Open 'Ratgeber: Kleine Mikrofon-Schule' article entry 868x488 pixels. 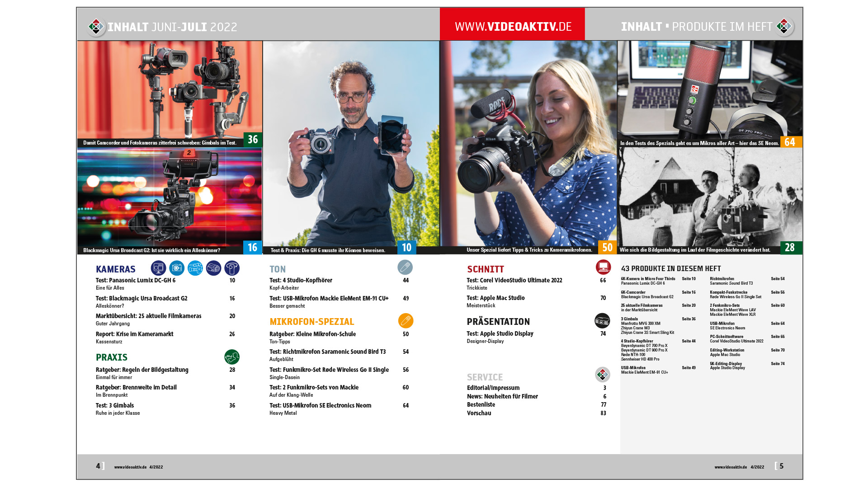point(312,334)
